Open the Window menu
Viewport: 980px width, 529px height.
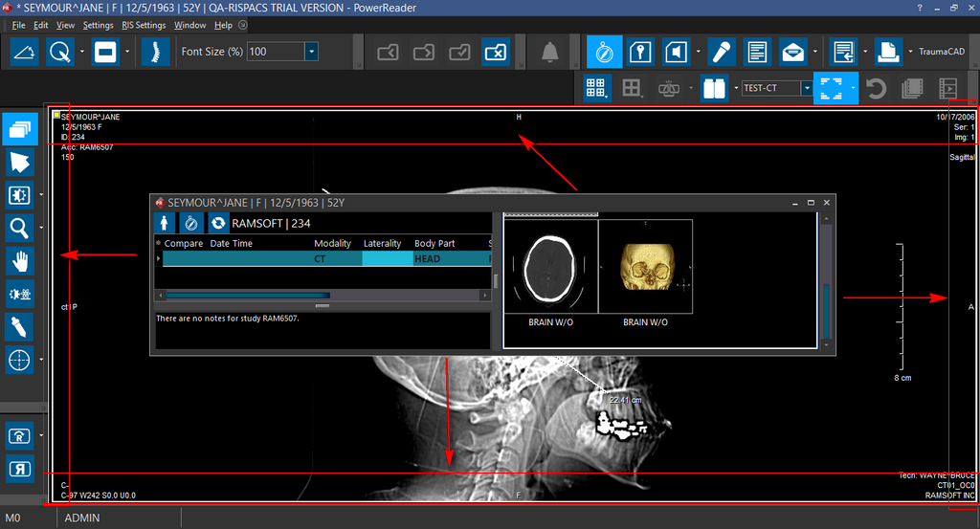[x=189, y=25]
